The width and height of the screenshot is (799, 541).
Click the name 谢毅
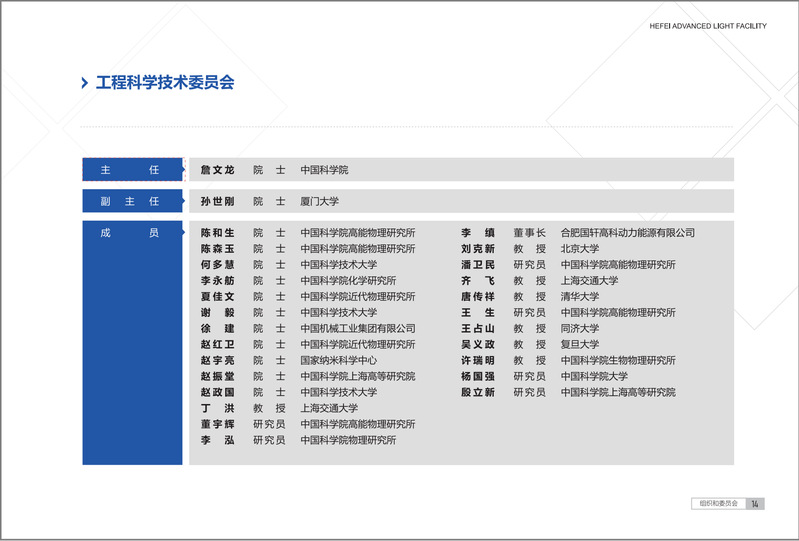click(218, 313)
